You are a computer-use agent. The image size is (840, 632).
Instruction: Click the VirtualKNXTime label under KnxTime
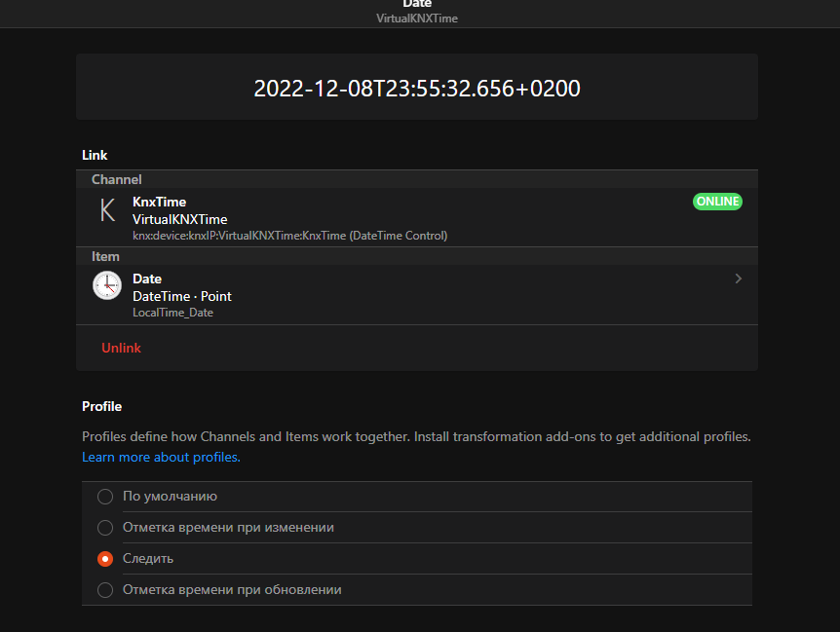pyautogui.click(x=179, y=219)
